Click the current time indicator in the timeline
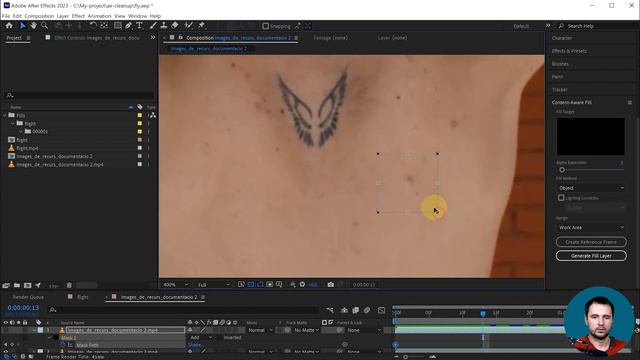 483,313
